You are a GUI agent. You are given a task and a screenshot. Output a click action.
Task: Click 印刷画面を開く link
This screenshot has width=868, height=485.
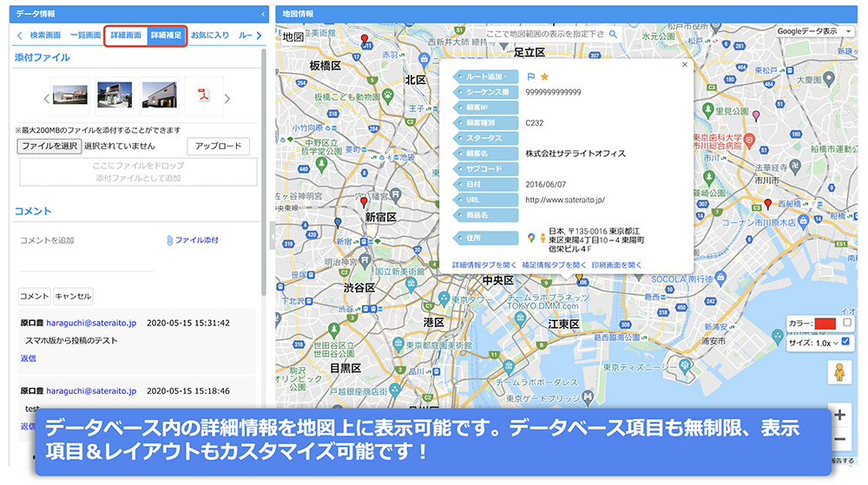[616, 265]
